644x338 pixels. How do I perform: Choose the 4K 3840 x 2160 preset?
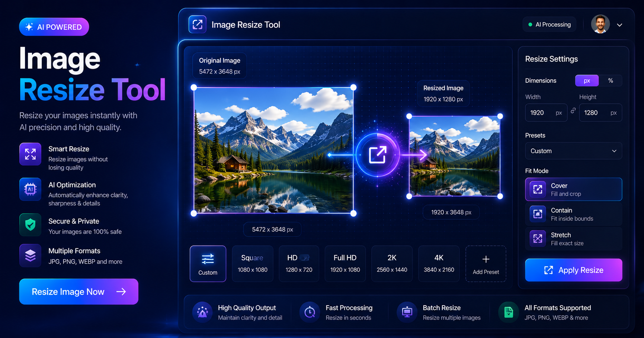tap(439, 264)
